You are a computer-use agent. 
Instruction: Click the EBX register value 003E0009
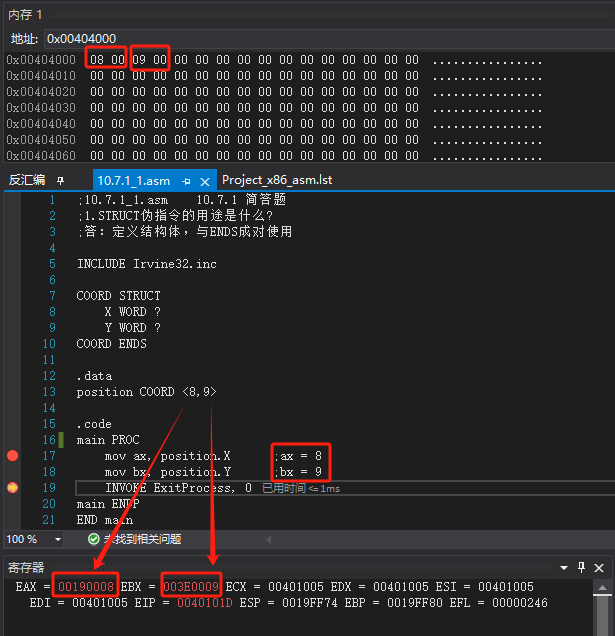click(x=191, y=587)
